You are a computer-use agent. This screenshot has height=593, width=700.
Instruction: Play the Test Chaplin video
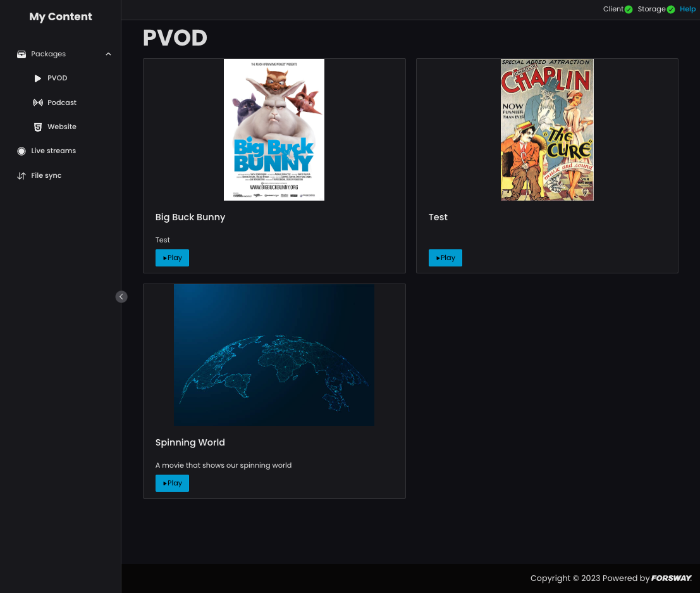(x=446, y=258)
